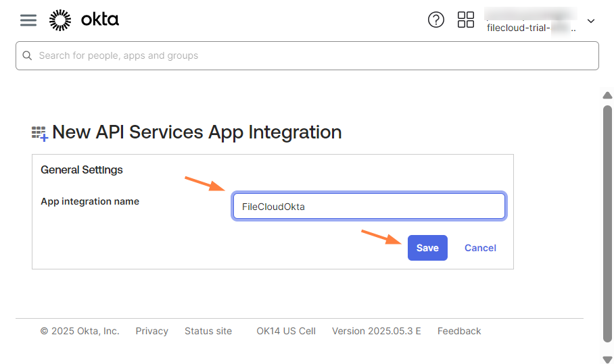
Task: Click the vertical scrollbar thumb
Action: [607, 223]
